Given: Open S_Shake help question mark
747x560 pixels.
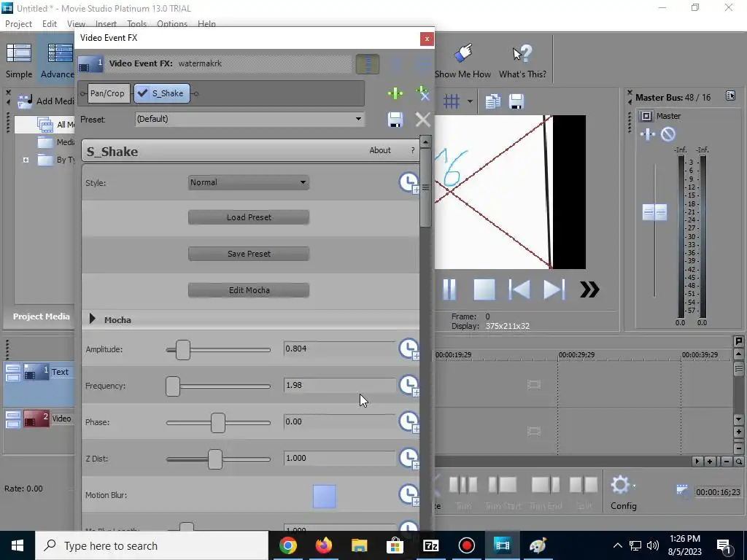Looking at the screenshot, I should tap(413, 150).
